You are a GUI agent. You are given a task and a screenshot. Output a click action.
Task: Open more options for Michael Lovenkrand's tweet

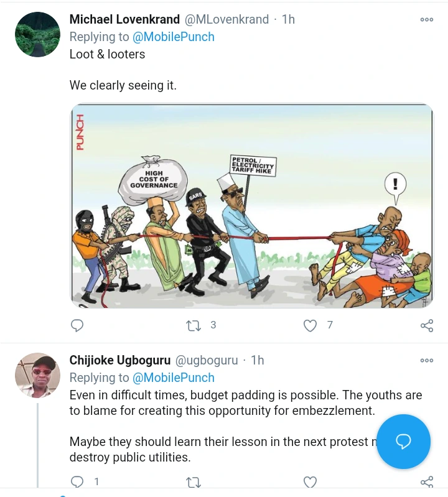coord(427,20)
